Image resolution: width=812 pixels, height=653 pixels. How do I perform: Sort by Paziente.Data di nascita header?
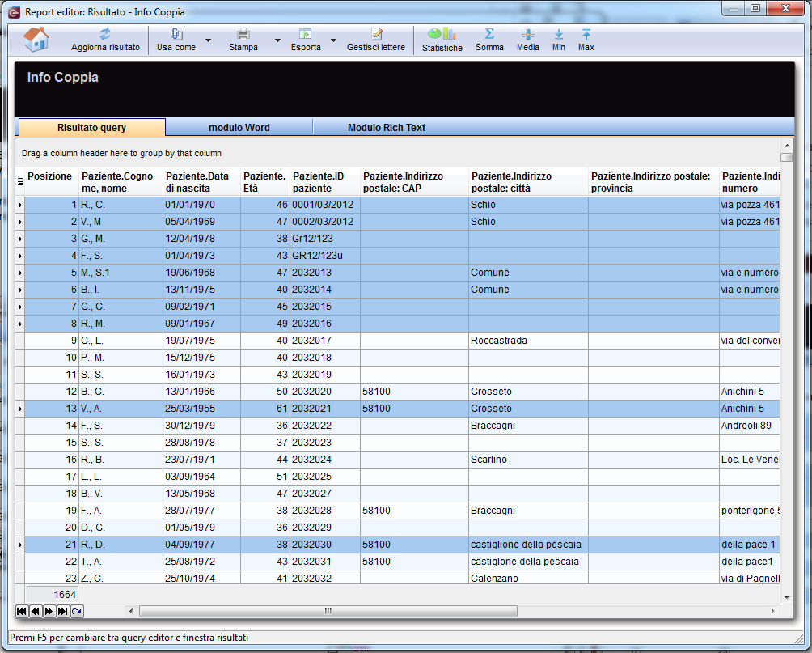click(x=202, y=182)
